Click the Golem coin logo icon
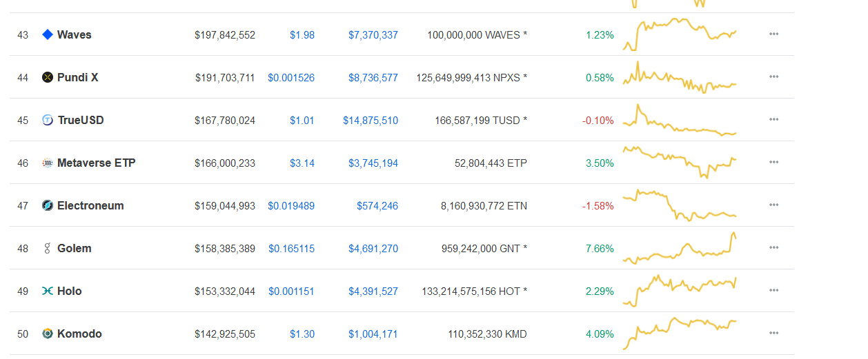The image size is (868, 359). pos(48,248)
